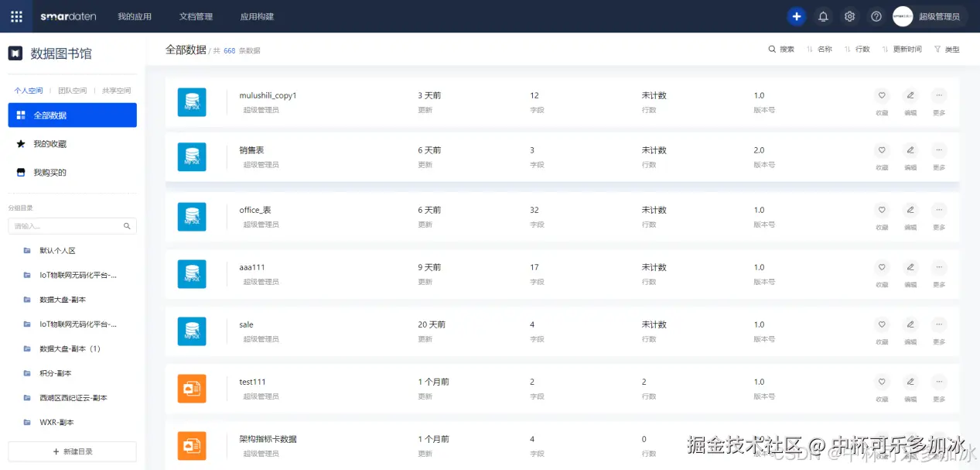This screenshot has height=470, width=980.
Task: Open 文档管理 in top navigation
Action: click(196, 16)
